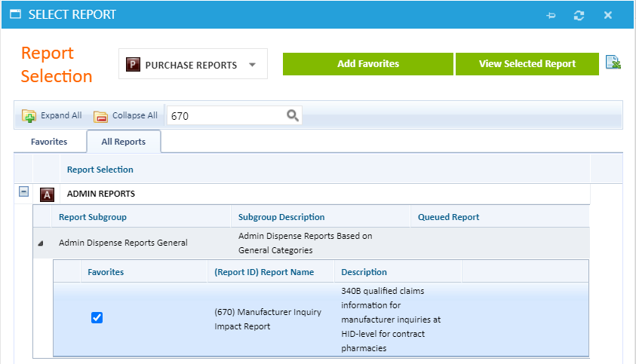Select (670) Manufacturer Inquiry Impact Report
This screenshot has width=636, height=364.
coord(268,319)
